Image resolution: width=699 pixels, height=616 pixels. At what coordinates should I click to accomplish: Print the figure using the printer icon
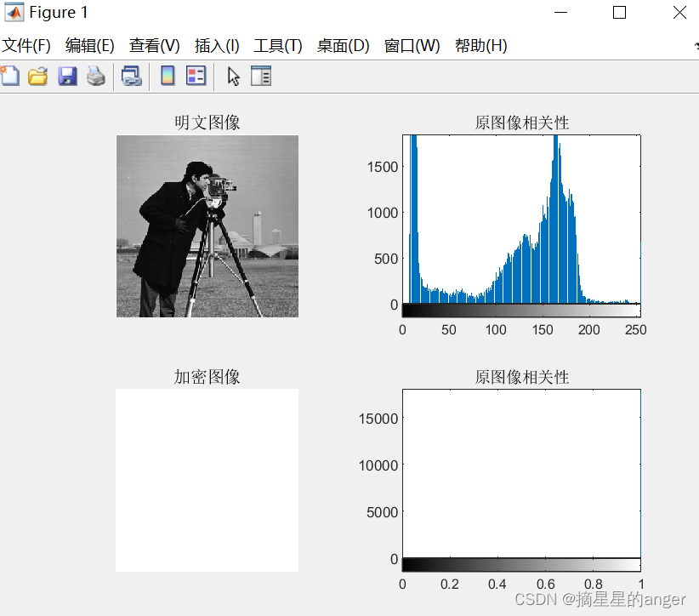point(96,76)
